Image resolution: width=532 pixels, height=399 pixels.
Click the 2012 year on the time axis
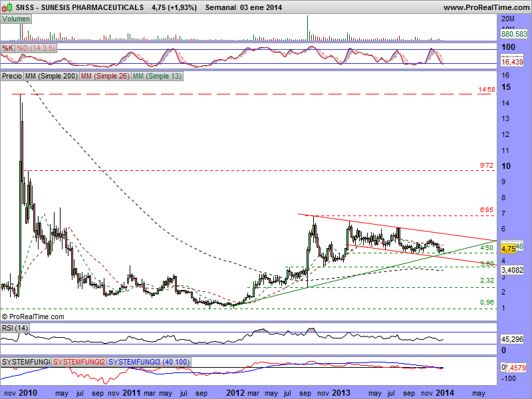(235, 393)
